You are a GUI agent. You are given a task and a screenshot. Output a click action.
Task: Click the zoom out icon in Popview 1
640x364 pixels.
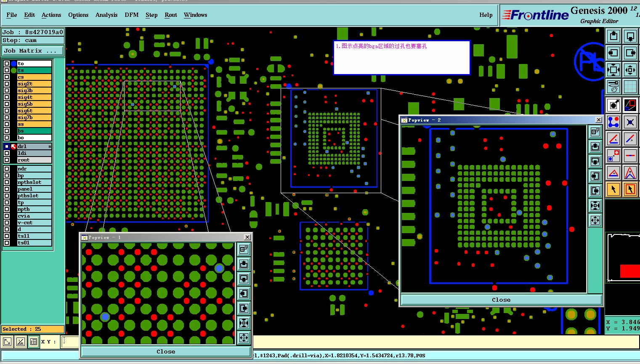point(244,337)
